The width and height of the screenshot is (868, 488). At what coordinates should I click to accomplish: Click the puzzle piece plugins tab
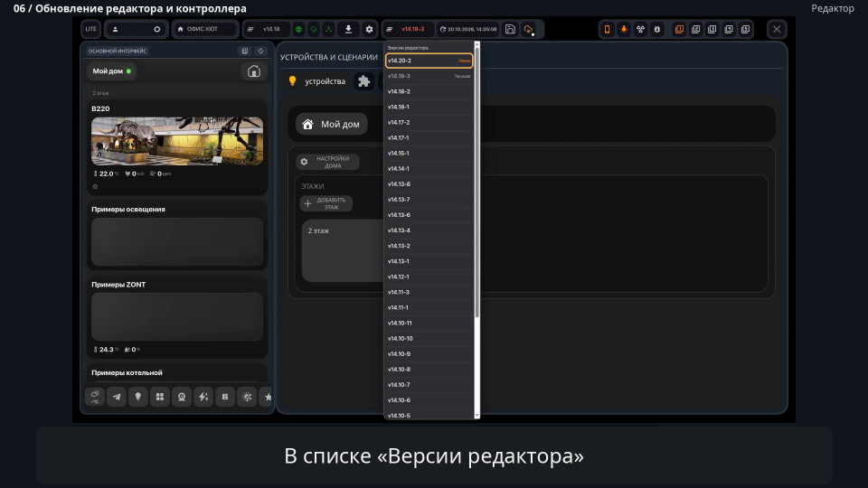[363, 81]
